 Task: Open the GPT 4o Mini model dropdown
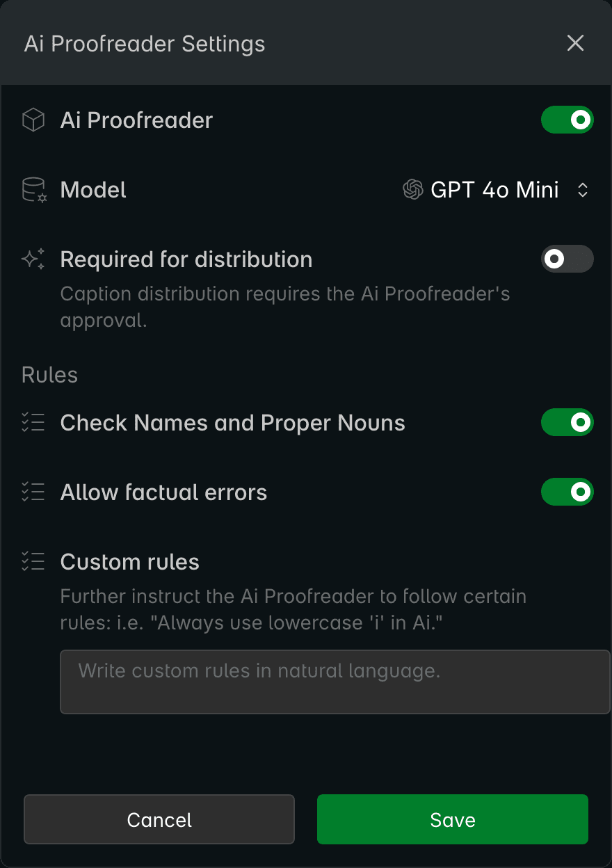pos(495,190)
